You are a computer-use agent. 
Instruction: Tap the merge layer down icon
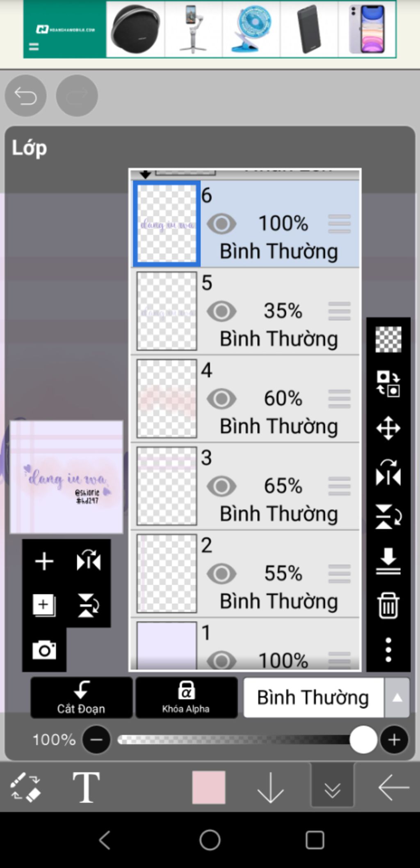coord(388,561)
